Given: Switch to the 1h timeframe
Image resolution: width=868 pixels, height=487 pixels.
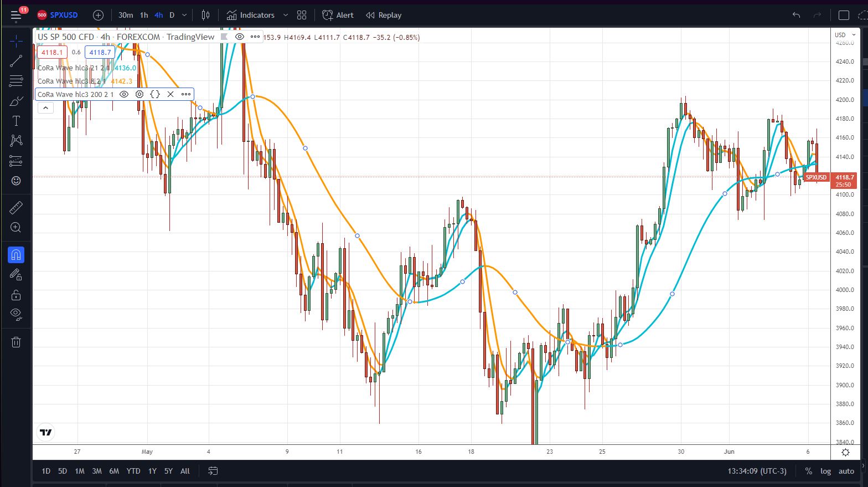Looking at the screenshot, I should point(144,15).
